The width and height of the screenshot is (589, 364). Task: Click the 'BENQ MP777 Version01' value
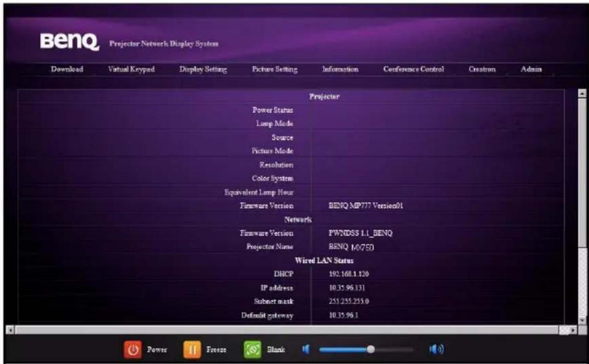tap(366, 206)
